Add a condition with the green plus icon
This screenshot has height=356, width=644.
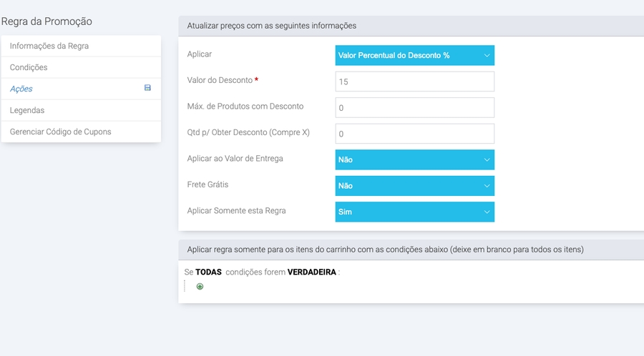[x=200, y=287]
